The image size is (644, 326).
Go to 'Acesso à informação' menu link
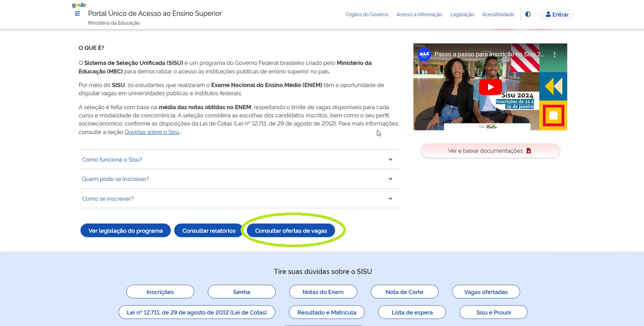419,15
